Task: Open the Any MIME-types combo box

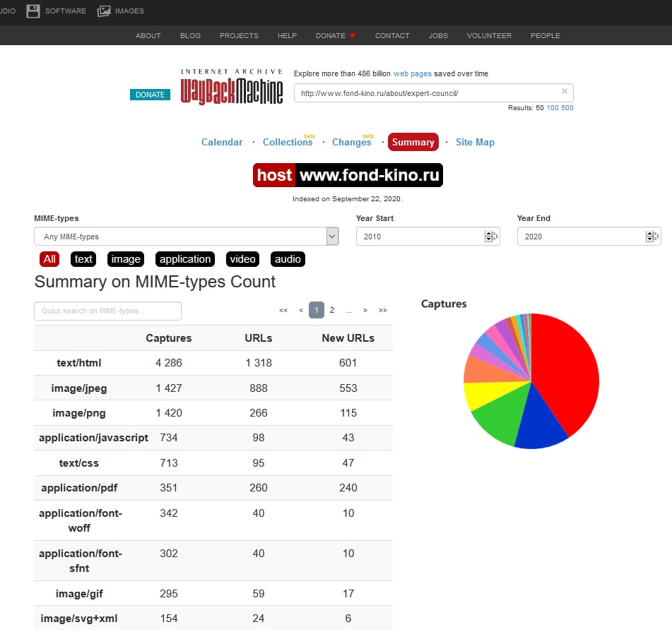Action: (186, 237)
